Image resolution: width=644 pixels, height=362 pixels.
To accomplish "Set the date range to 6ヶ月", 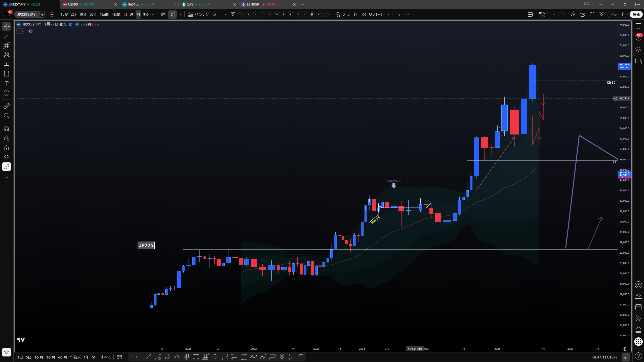I will [x=63, y=357].
